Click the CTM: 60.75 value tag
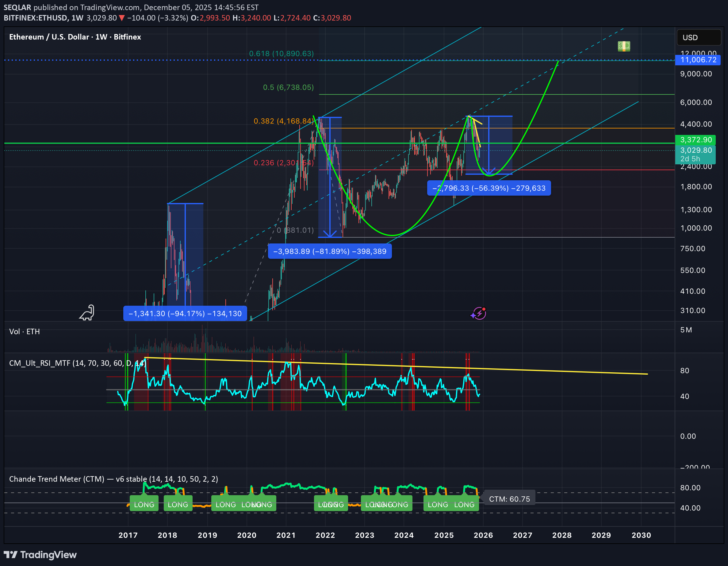Viewport: 728px width, 566px height. tap(509, 499)
